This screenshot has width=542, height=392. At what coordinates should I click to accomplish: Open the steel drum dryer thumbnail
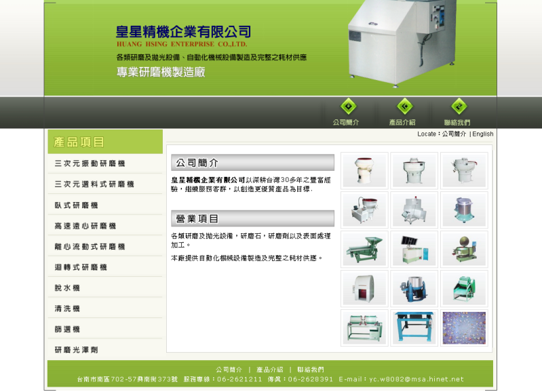[x=464, y=210]
